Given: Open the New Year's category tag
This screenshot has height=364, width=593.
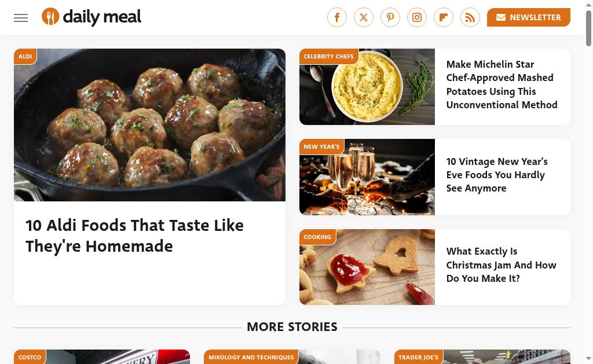Looking at the screenshot, I should pyautogui.click(x=321, y=146).
